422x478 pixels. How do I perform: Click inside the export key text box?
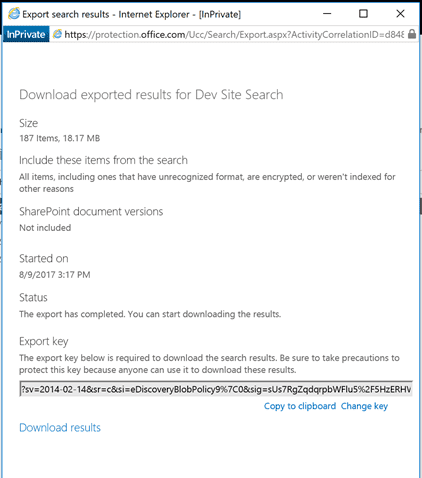(x=216, y=389)
